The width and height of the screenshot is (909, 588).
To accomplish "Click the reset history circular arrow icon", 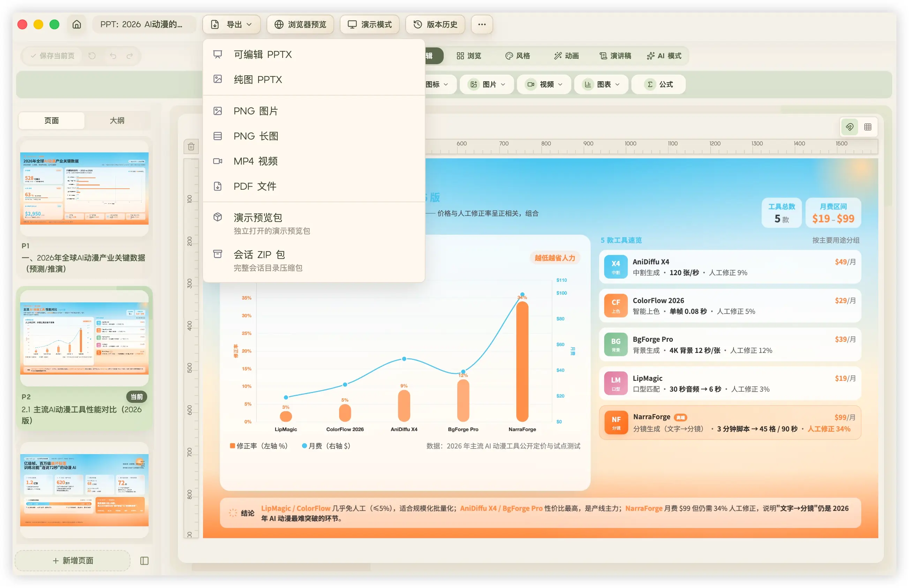I will pos(92,56).
